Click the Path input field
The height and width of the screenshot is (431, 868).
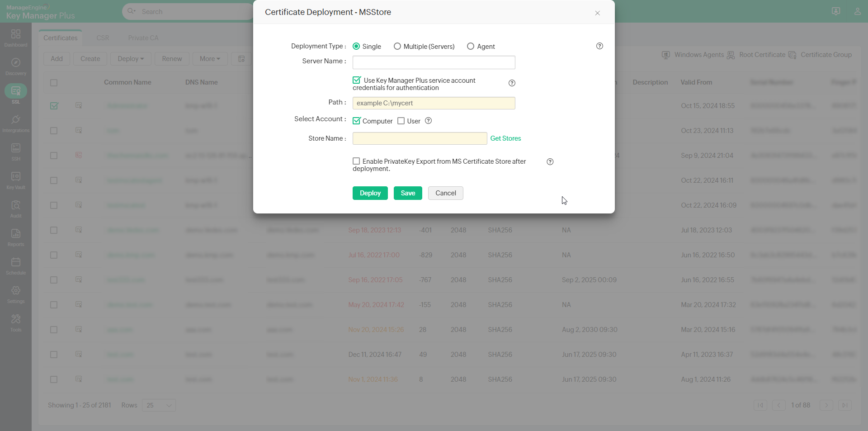click(x=434, y=103)
